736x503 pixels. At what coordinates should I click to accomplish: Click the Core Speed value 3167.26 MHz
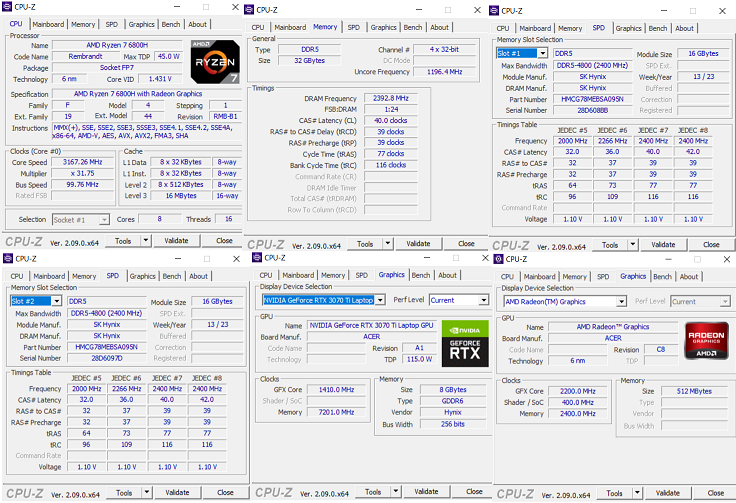coord(83,162)
